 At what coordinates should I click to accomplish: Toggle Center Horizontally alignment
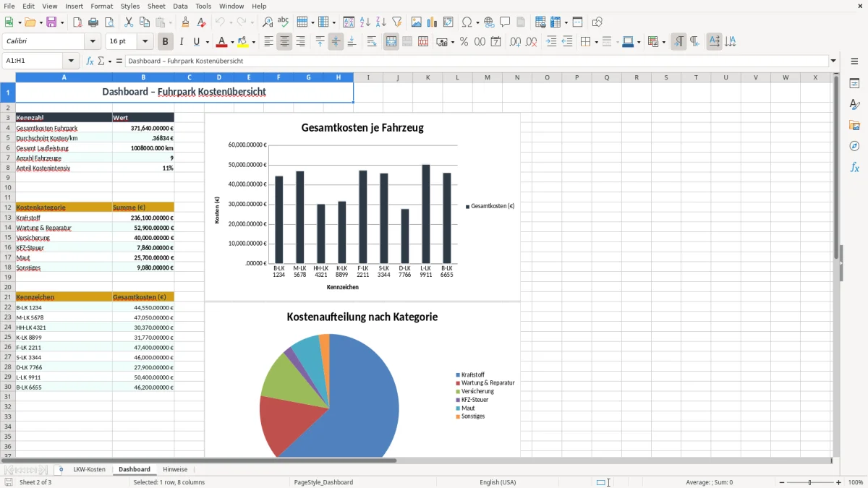pyautogui.click(x=284, y=42)
